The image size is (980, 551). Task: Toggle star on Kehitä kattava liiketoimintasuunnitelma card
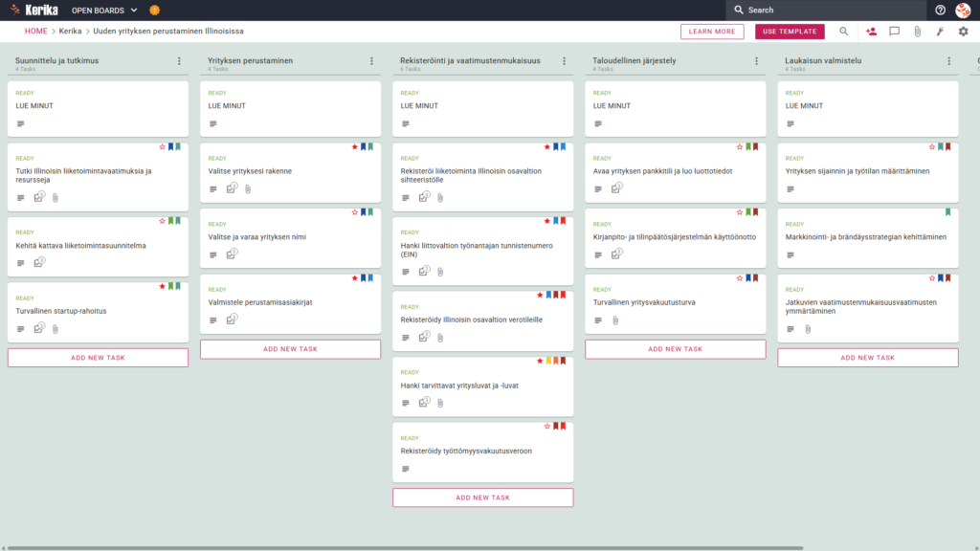coord(163,221)
